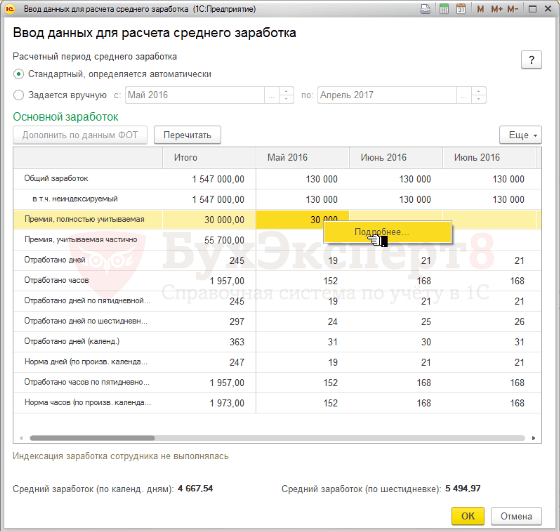Select the Стандартный automatic period radio button
560x531 pixels.
click(x=18, y=74)
